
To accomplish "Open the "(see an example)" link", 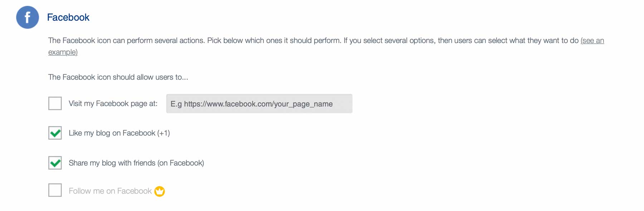I will pyautogui.click(x=592, y=40).
